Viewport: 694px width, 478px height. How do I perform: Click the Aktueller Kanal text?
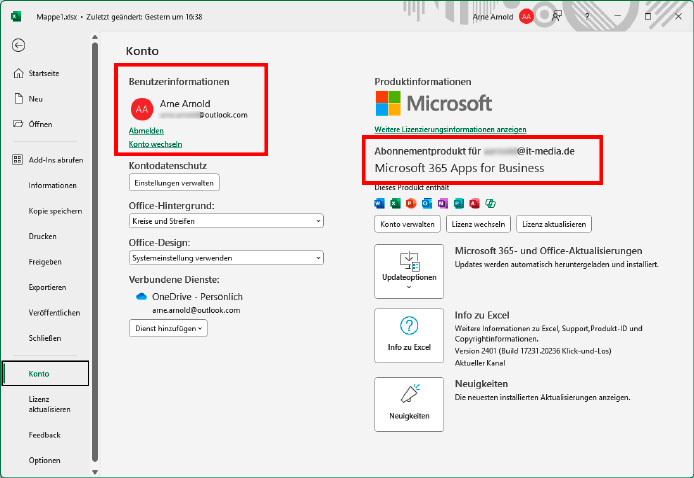[x=480, y=363]
